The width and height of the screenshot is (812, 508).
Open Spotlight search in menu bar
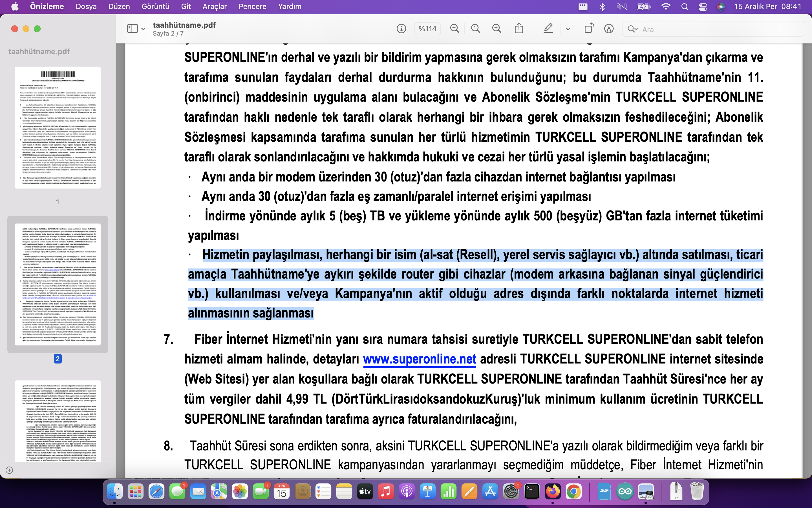[x=685, y=7]
